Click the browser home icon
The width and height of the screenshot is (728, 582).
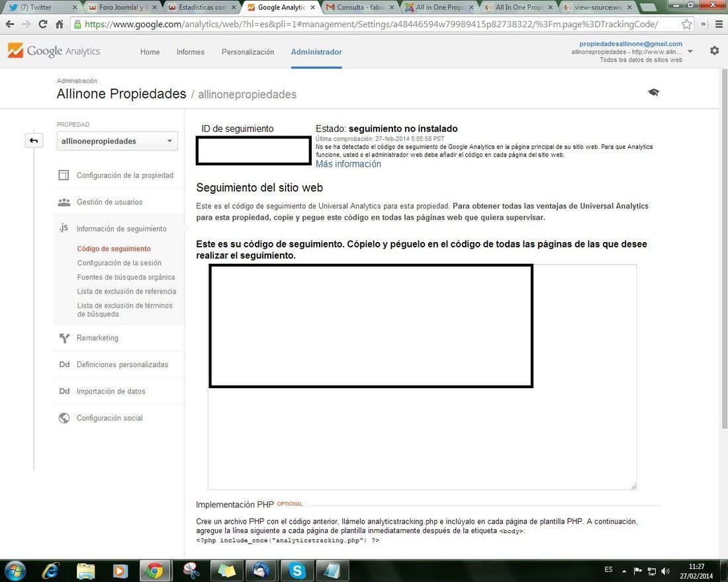point(60,24)
